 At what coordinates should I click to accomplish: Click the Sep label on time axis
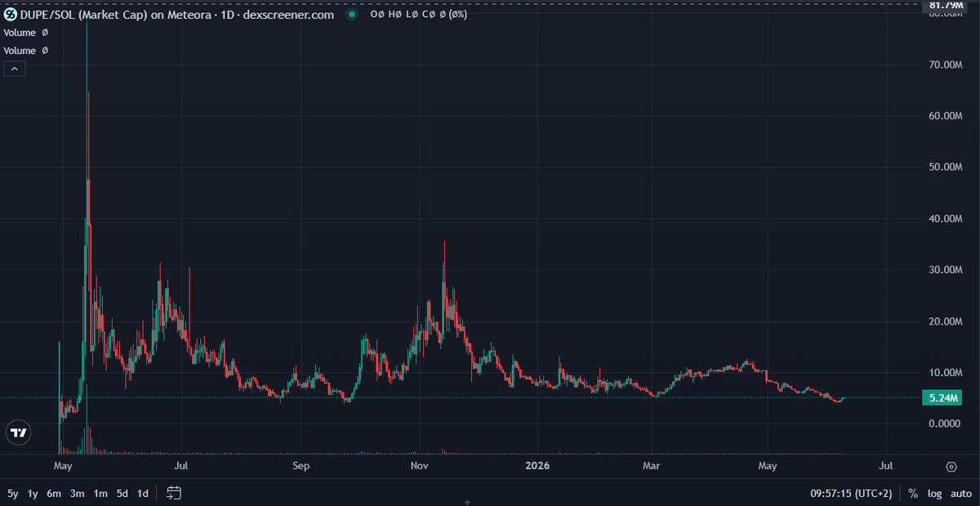(301, 467)
